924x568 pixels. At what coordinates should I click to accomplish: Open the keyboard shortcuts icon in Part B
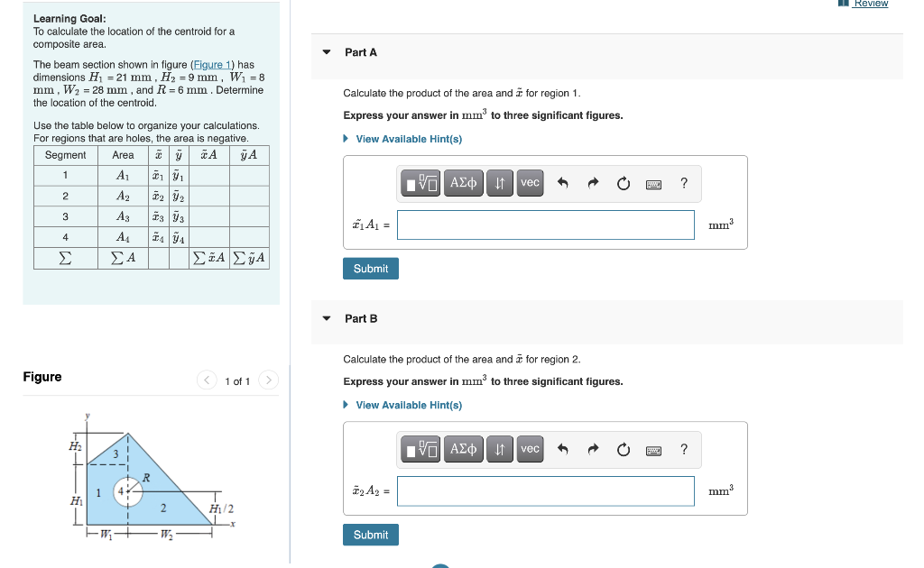653,449
